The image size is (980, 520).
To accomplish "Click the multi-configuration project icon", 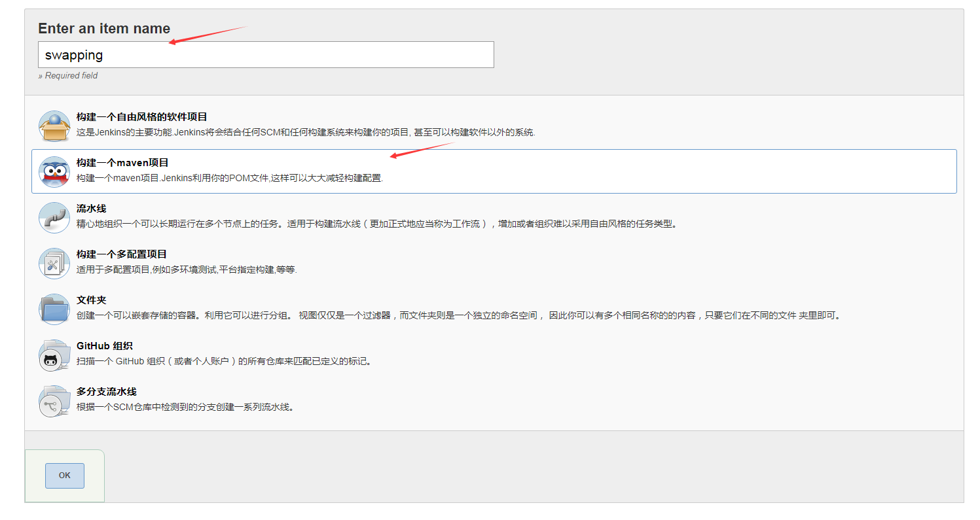I will (x=54, y=263).
